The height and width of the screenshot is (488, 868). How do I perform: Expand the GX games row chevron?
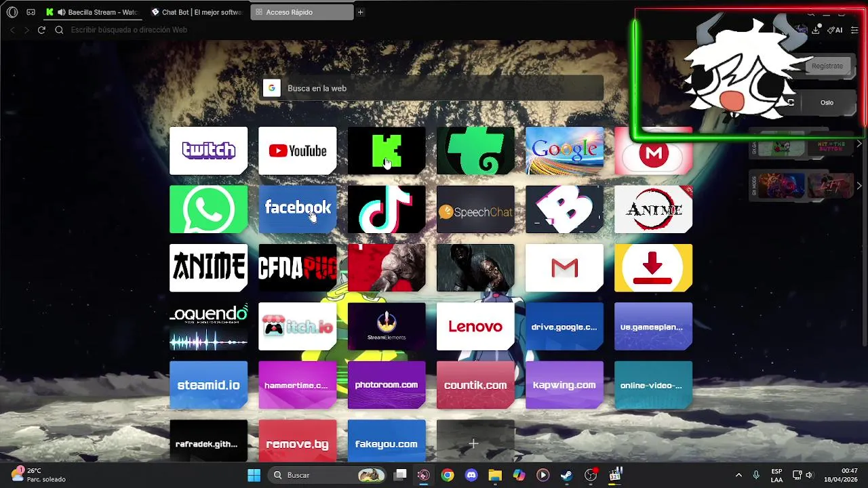click(x=859, y=144)
